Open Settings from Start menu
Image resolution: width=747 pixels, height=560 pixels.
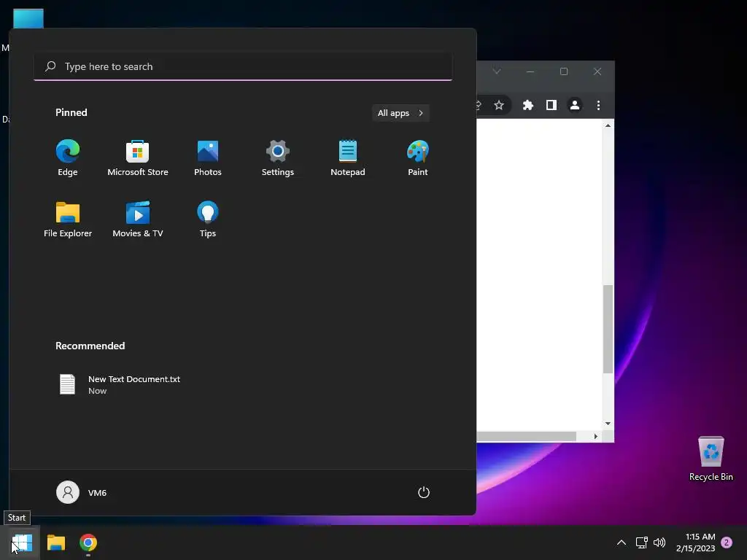[278, 158]
